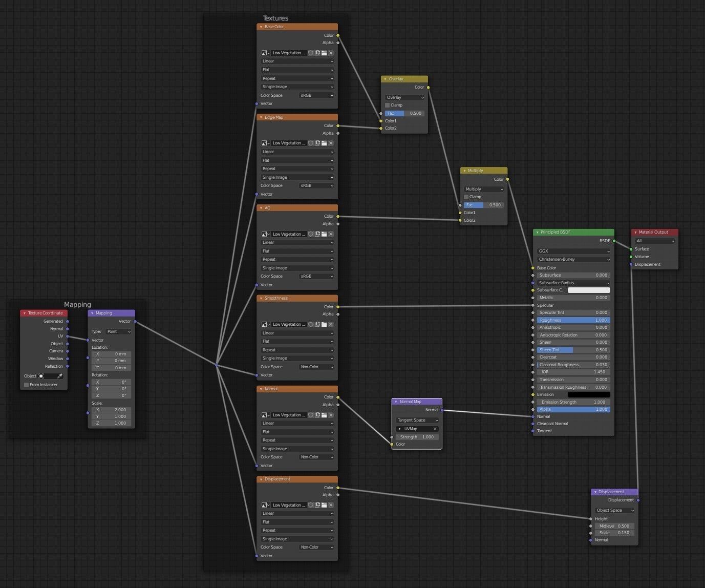The image size is (705, 588).
Task: Click the BSDF output socket
Action: 614,241
